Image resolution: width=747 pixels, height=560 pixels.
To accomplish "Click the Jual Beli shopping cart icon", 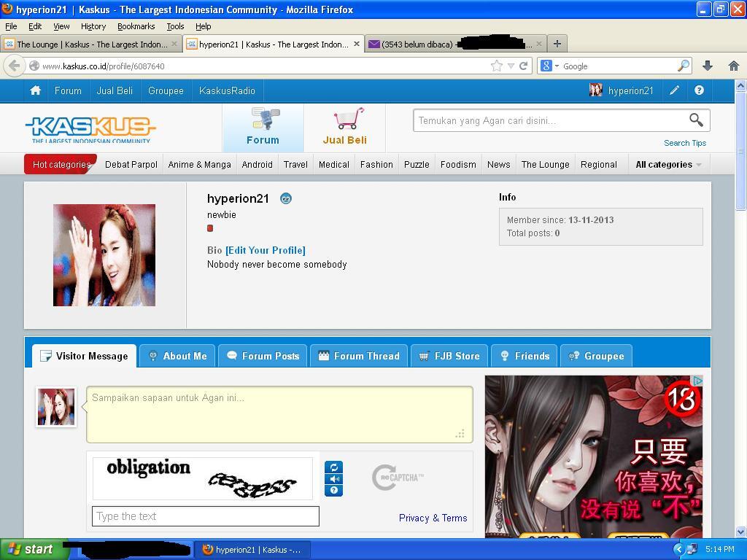I will [x=349, y=119].
